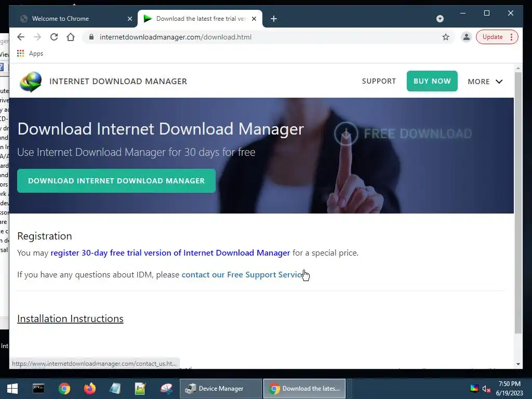Click the page scrollbar thumb
Screen dimensions: 532x399
(518, 203)
